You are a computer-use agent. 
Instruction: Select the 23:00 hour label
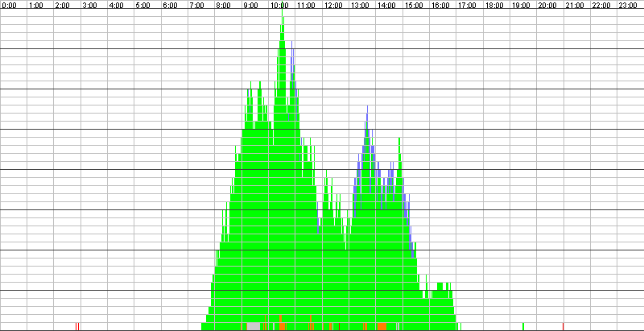pos(629,6)
